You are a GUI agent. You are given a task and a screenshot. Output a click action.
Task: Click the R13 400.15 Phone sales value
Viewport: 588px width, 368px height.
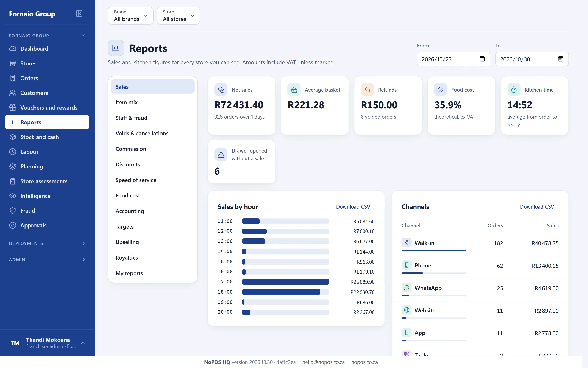[x=545, y=266]
